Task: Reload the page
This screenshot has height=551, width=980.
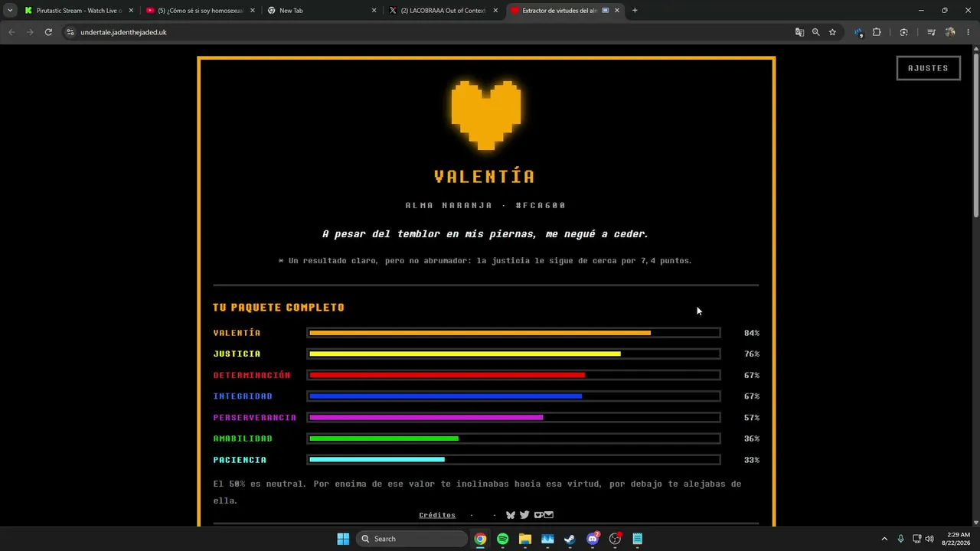Action: point(48,32)
